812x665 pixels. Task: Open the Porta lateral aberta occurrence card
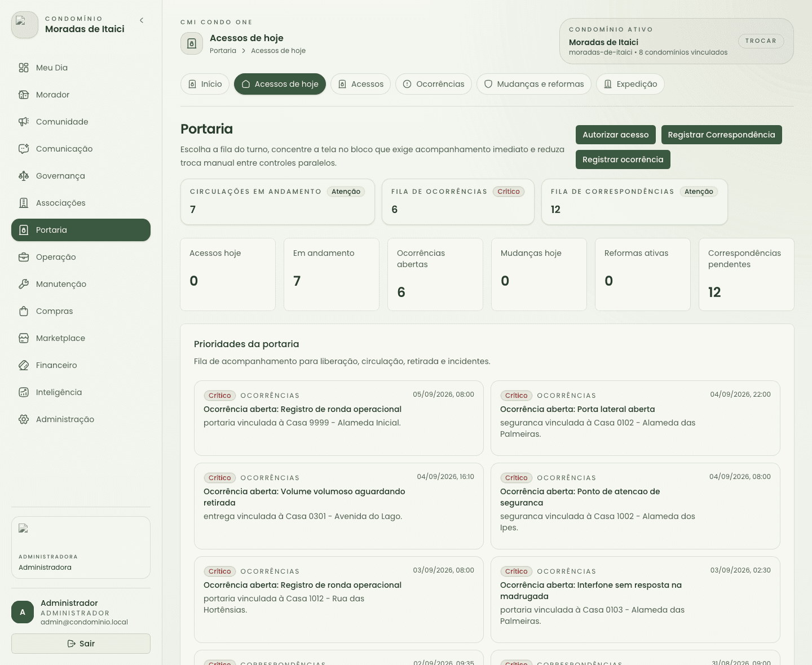click(636, 418)
